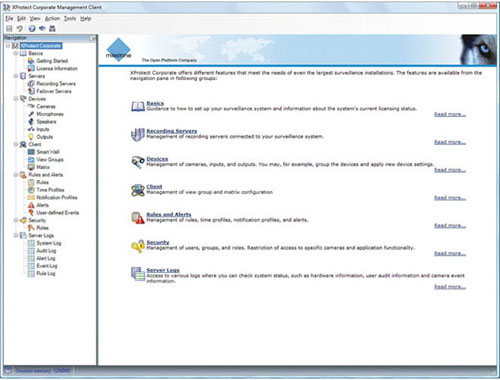Click the Devices camera icon in main pane

137,162
